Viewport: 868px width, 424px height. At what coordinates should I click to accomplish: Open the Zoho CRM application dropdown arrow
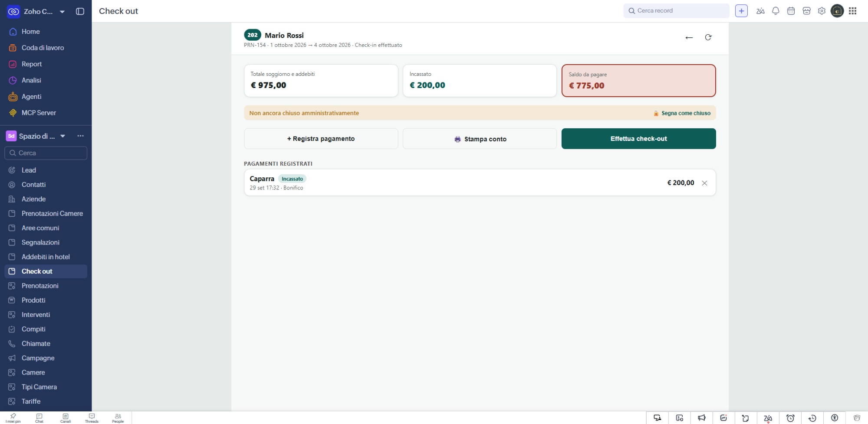click(x=62, y=12)
